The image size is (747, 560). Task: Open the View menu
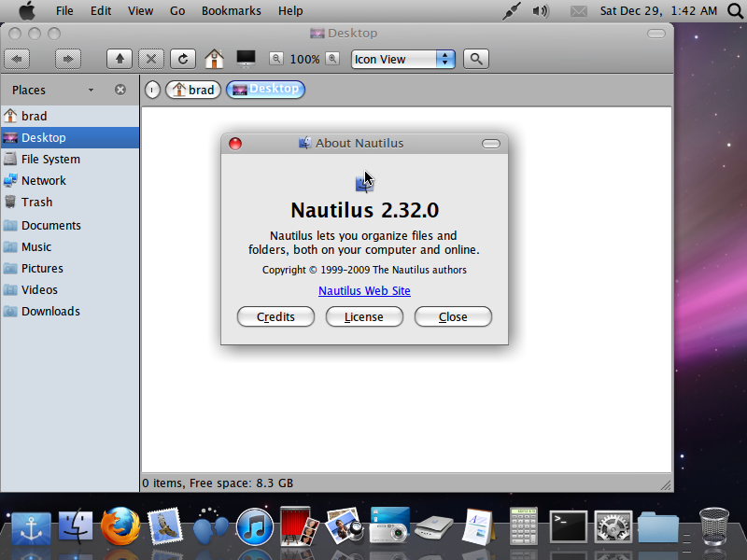140,10
